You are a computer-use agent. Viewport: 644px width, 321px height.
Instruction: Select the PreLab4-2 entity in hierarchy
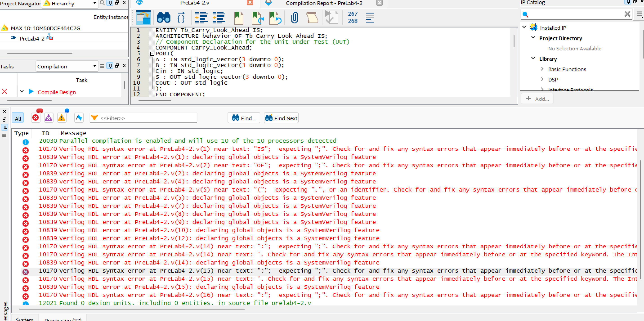point(32,39)
